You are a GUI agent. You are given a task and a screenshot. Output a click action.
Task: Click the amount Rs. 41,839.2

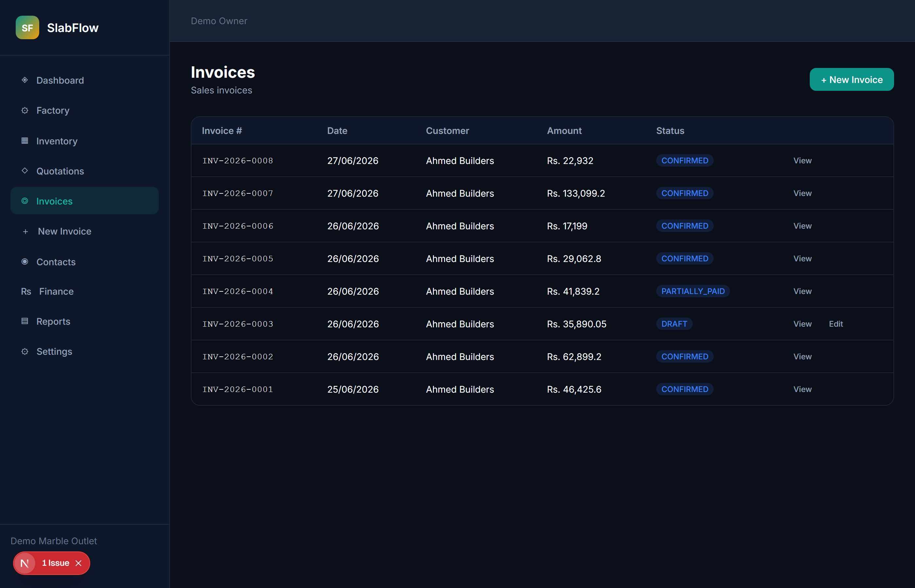tap(573, 291)
